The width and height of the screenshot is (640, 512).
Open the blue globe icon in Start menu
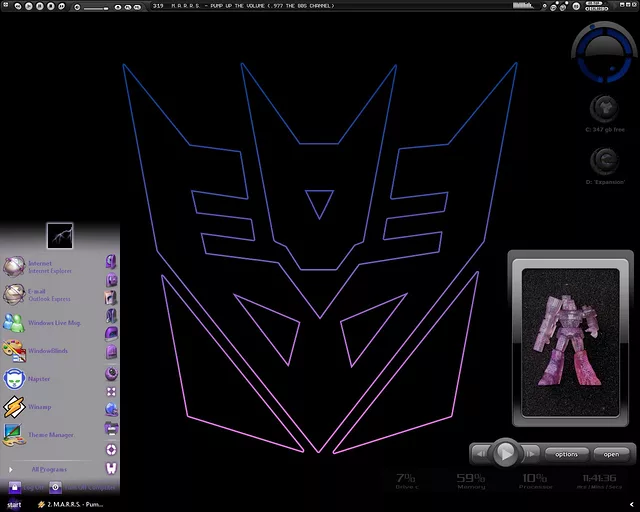click(x=111, y=410)
